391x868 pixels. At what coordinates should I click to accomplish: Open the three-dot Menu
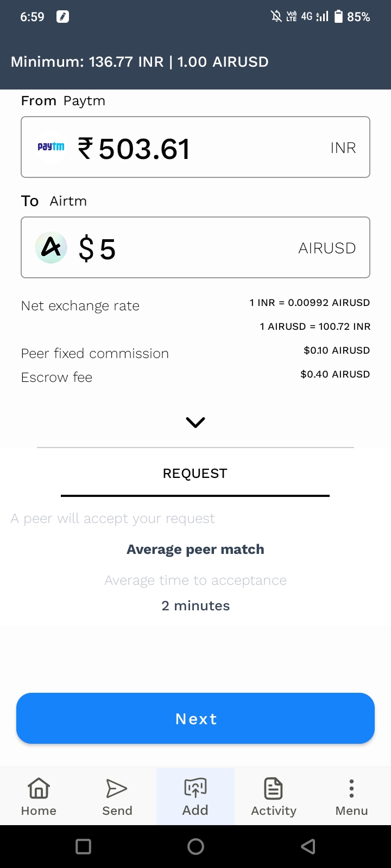[x=351, y=796]
